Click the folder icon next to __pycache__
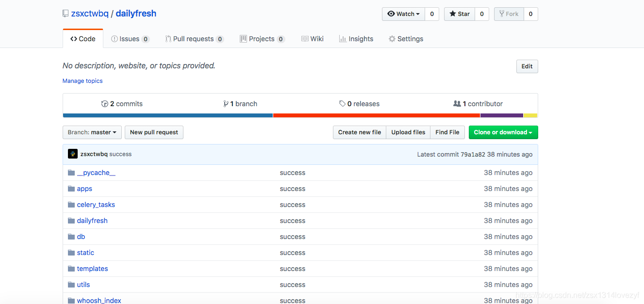This screenshot has width=644, height=304. pos(71,173)
